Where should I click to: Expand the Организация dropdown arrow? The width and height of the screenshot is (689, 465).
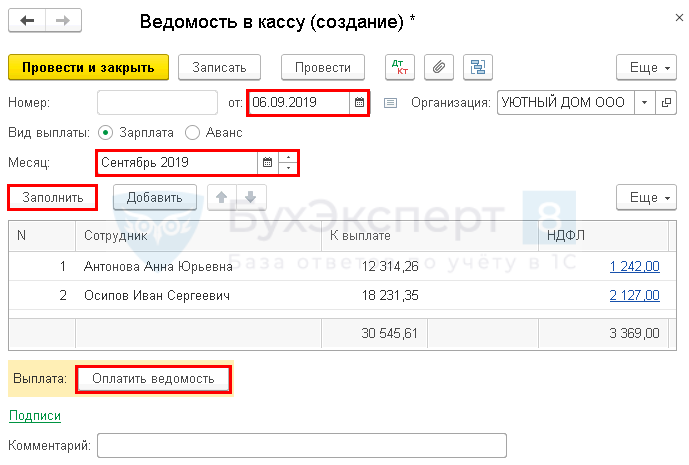645,102
